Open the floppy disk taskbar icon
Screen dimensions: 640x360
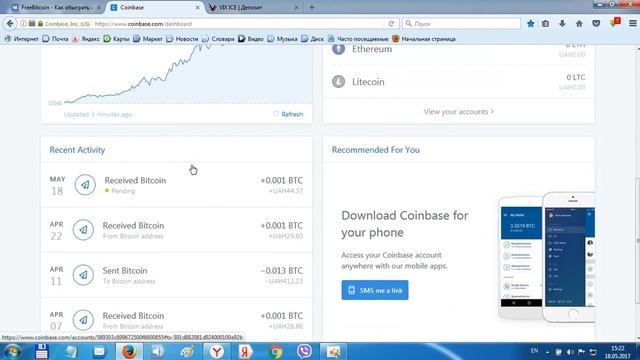[41, 351]
